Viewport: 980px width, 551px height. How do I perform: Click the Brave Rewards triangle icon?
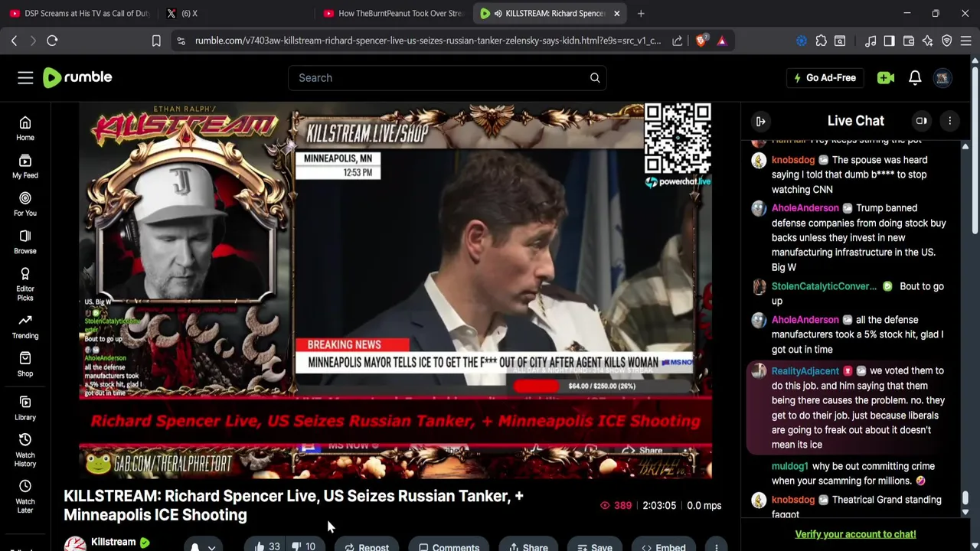722,41
